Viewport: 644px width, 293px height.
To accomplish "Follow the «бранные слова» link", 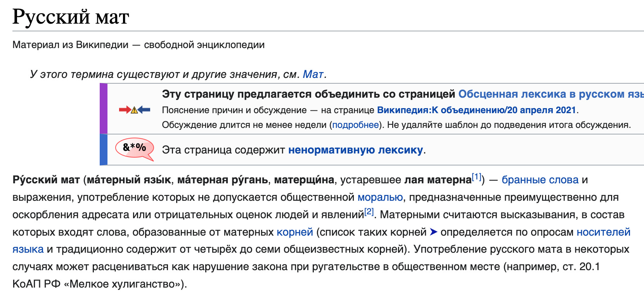I will click(540, 180).
